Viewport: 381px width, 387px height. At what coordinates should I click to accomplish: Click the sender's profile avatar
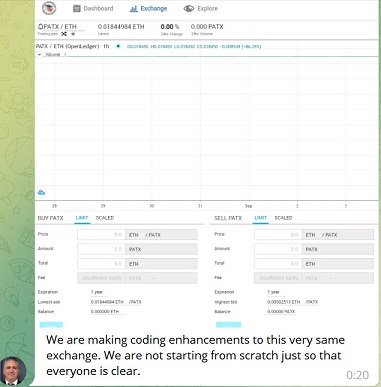13,371
